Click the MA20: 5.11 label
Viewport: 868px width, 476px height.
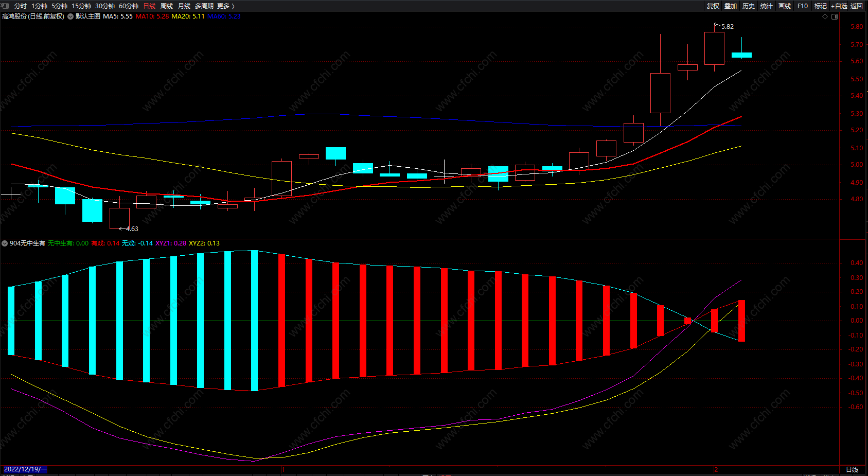(188, 16)
